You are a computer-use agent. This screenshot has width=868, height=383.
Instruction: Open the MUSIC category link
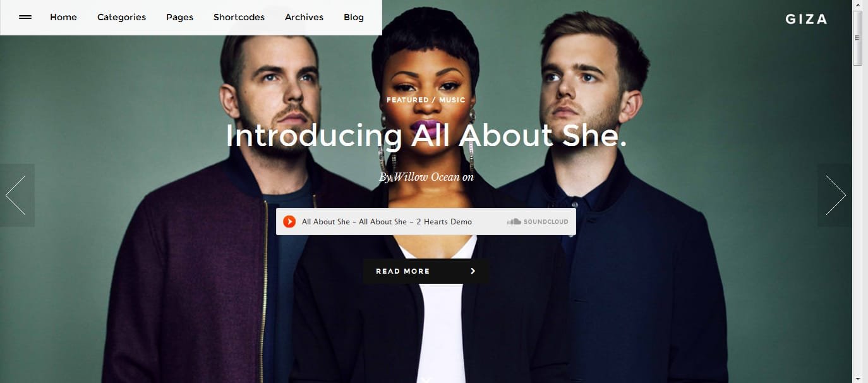pos(451,100)
